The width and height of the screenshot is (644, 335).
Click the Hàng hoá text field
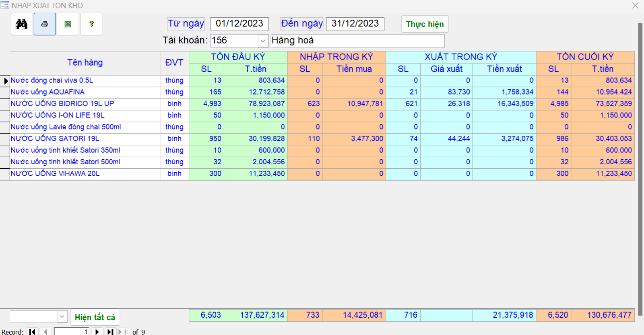[x=357, y=41]
